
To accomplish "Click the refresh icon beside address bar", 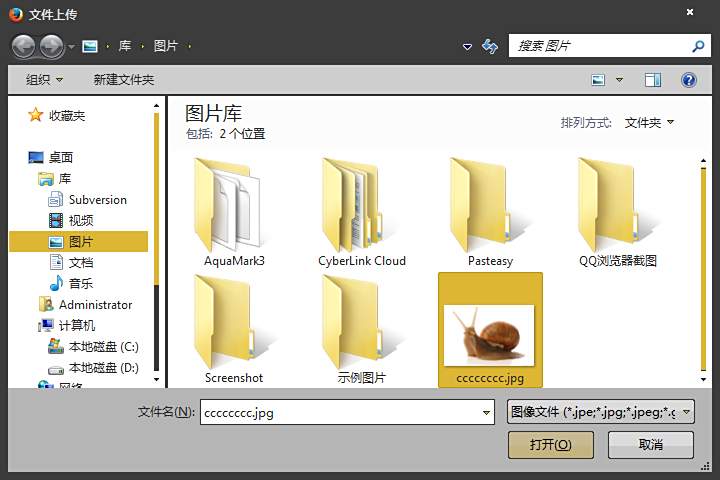I will coord(490,46).
